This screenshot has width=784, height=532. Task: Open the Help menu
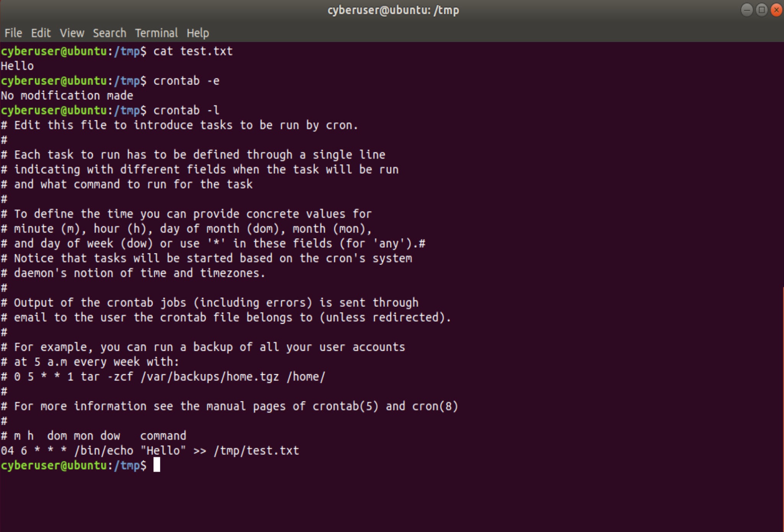coord(198,33)
